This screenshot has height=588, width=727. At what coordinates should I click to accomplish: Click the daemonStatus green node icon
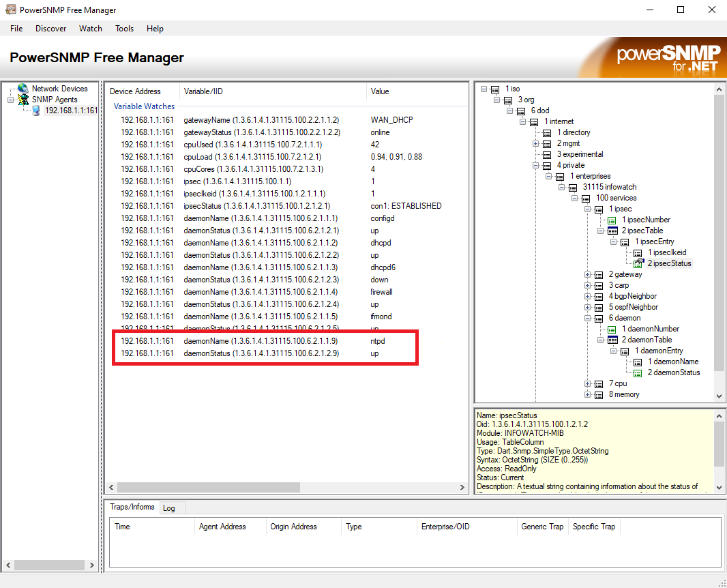point(638,372)
